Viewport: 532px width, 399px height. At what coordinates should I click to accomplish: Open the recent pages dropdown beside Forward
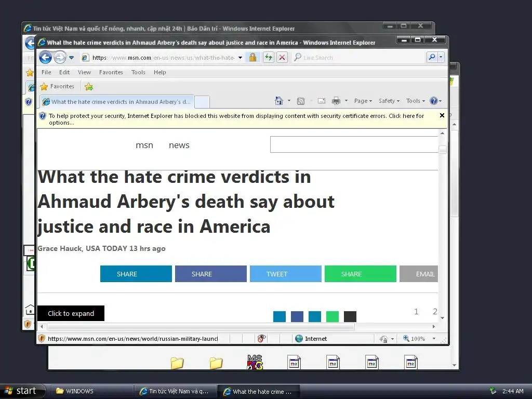[72, 58]
